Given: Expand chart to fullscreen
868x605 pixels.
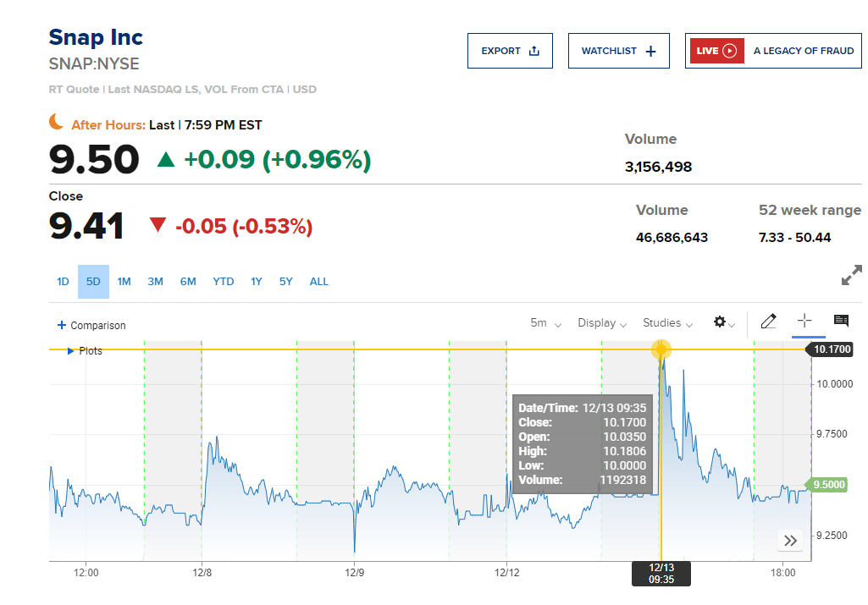Looking at the screenshot, I should (x=851, y=275).
